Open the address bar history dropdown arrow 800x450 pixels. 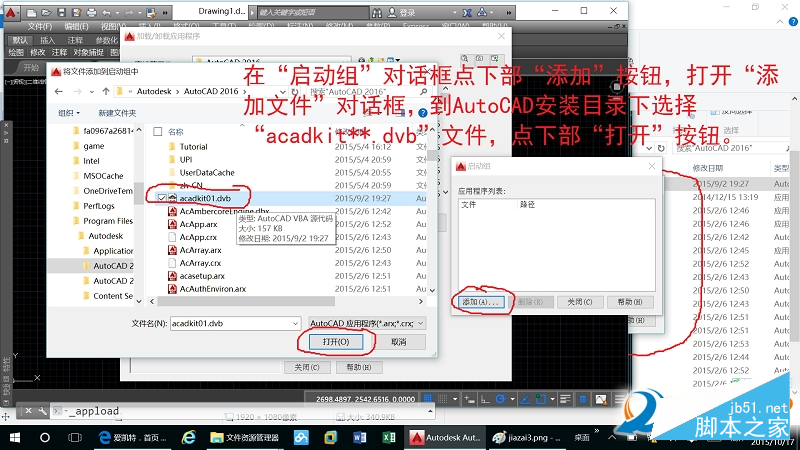pos(283,92)
